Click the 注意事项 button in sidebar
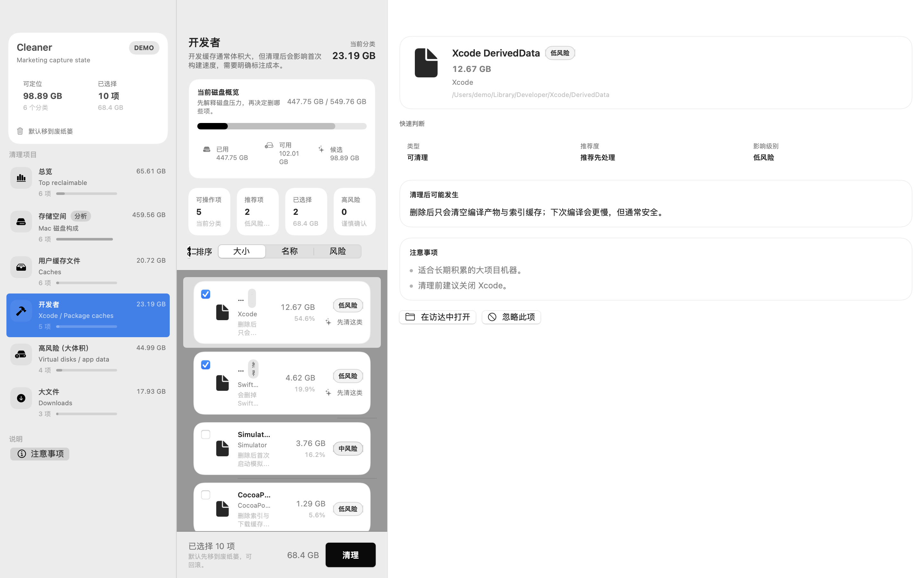 point(40,454)
